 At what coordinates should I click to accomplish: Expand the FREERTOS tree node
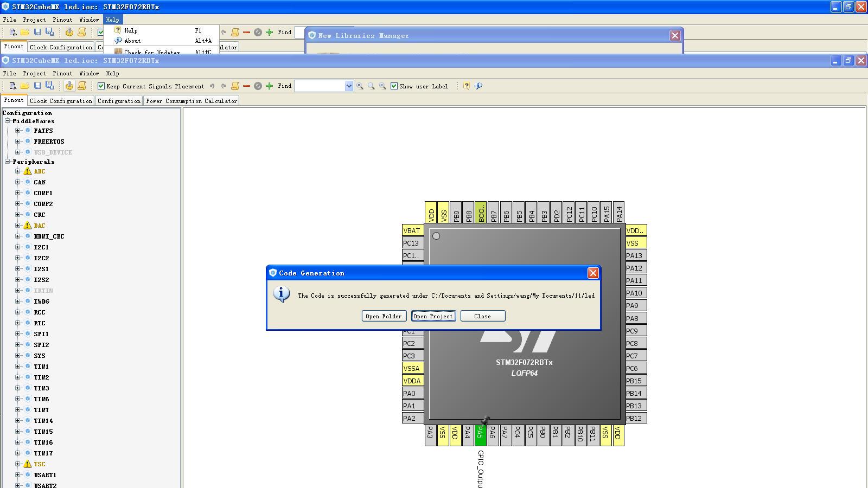point(18,142)
